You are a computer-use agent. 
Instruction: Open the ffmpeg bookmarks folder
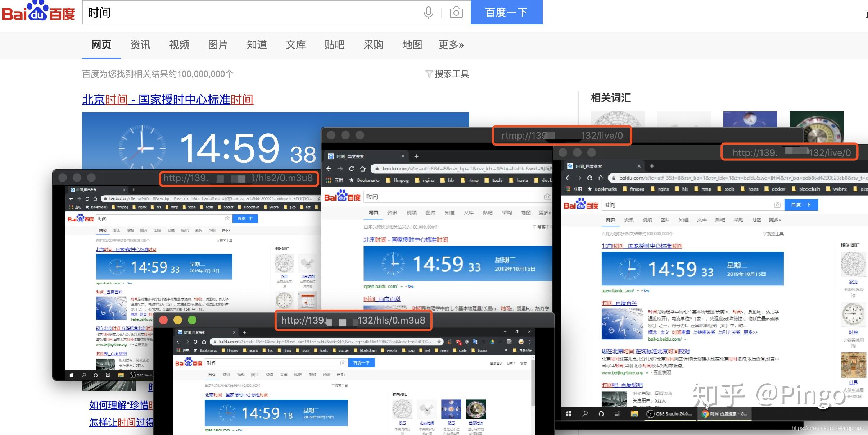point(637,189)
